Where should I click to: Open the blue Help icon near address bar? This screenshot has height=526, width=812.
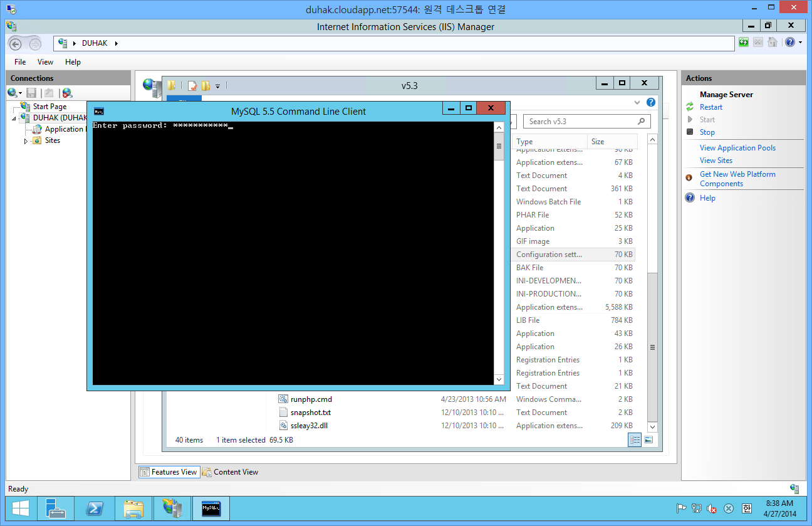point(790,42)
